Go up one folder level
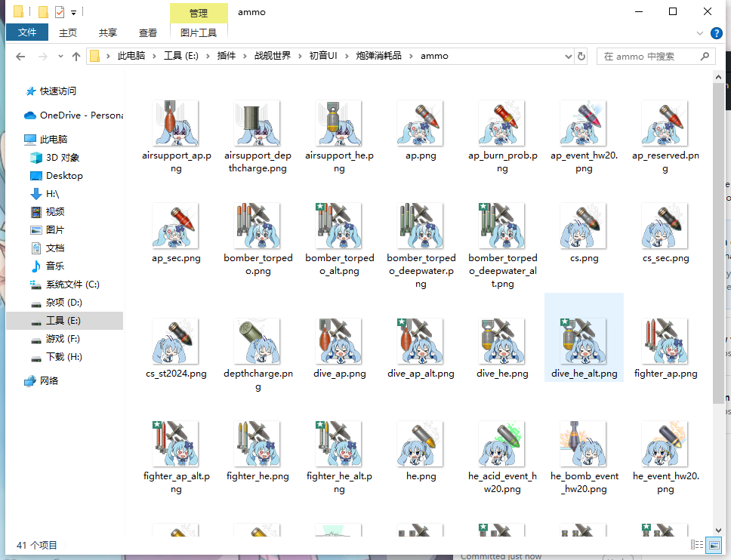 [x=76, y=57]
